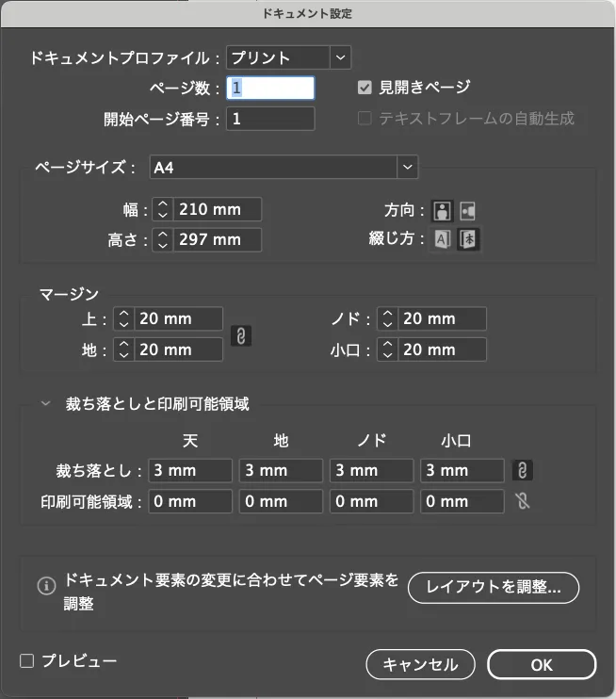This screenshot has height=699, width=616.
Task: Click 印刷可能領域 ノド 0 mm field
Action: click(372, 501)
